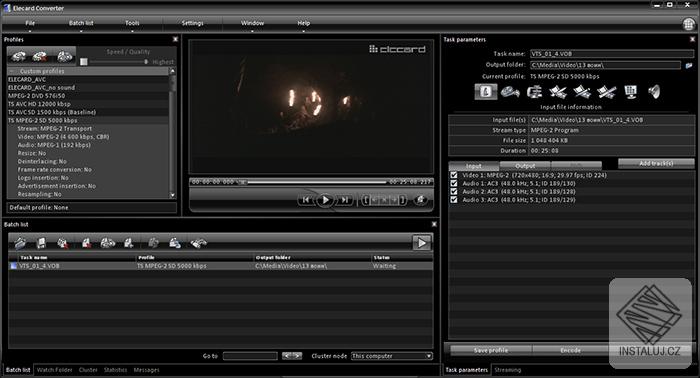Click the rightmost round player button
This screenshot has height=378, width=700.
(x=420, y=200)
